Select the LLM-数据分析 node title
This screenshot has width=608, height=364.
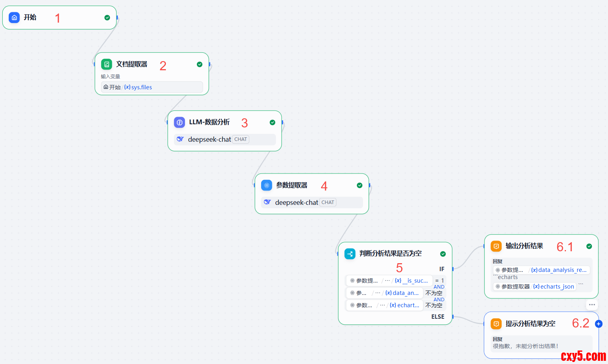(210, 122)
